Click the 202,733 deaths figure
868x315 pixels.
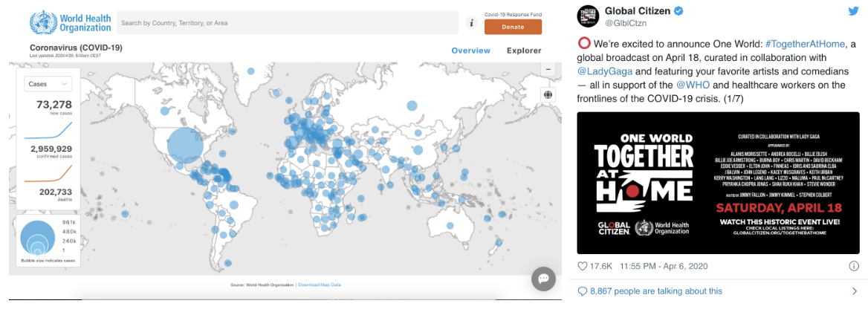pyautogui.click(x=55, y=192)
